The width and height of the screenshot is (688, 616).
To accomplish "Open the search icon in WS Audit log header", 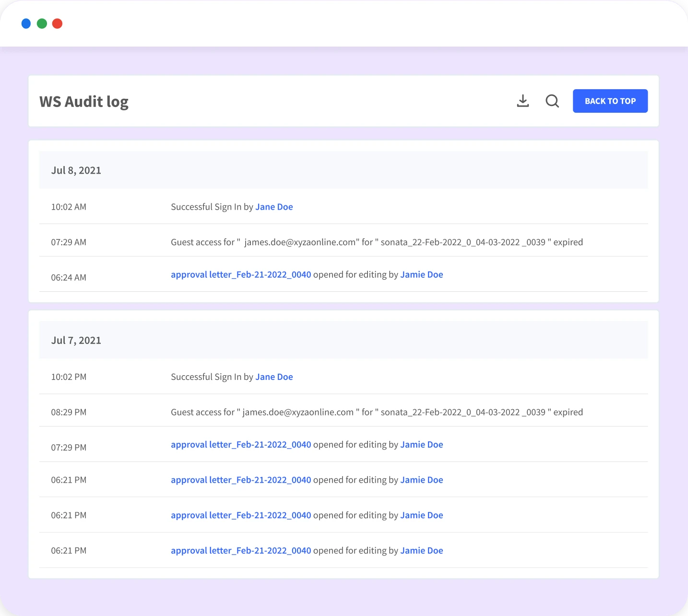I will (552, 101).
